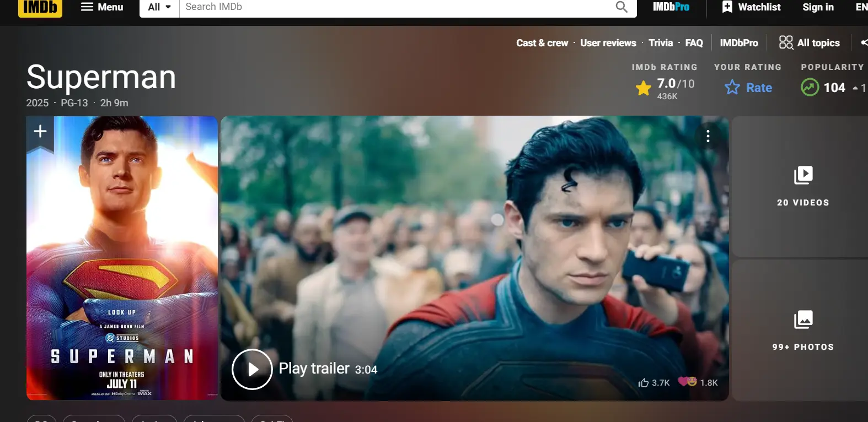View the 7.0/10 IMDb rating details
868x422 pixels.
click(x=665, y=88)
